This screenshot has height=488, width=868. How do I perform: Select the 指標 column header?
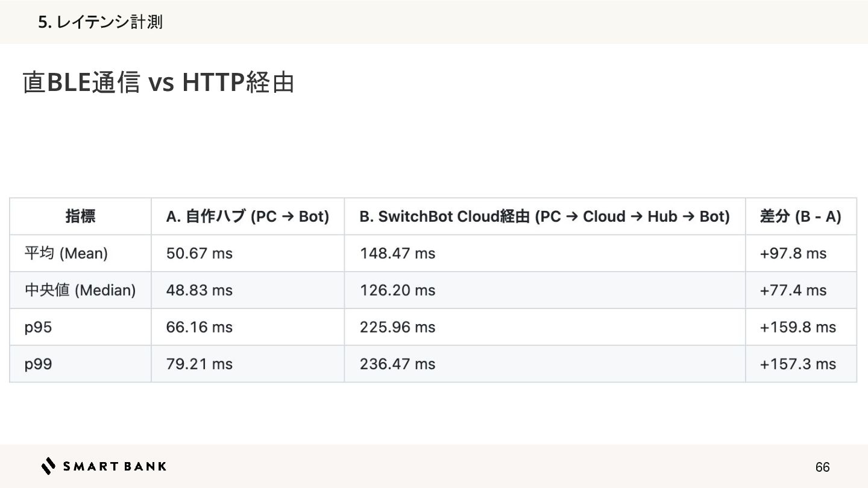[x=80, y=216]
